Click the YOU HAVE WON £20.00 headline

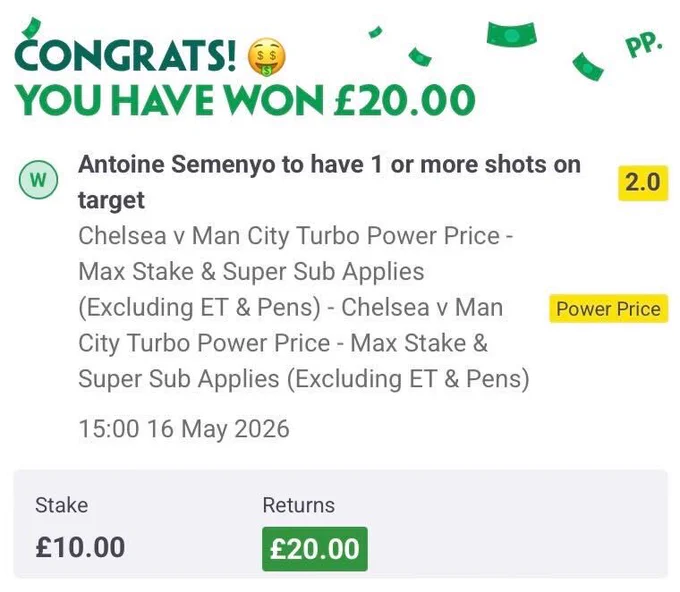tap(245, 100)
